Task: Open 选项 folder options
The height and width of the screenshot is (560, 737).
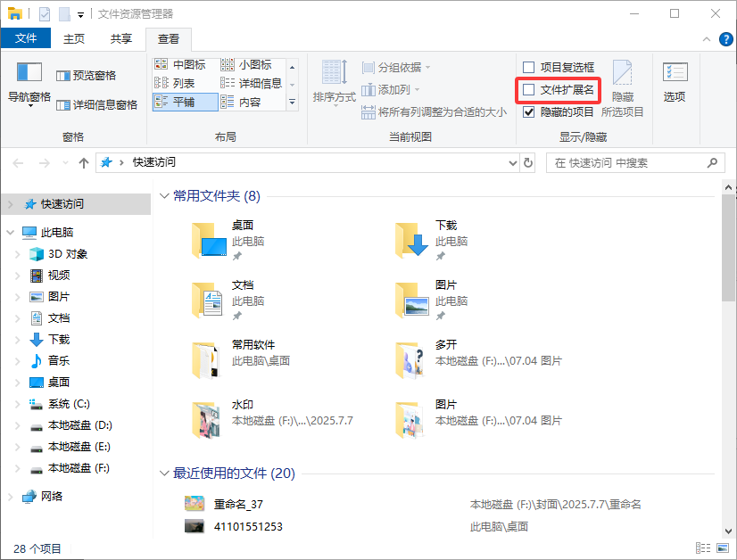Action: (x=674, y=80)
